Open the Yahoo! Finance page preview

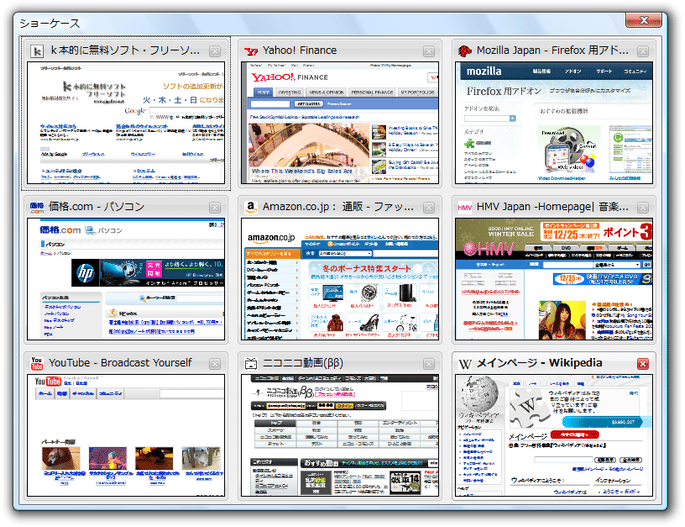coord(340,123)
